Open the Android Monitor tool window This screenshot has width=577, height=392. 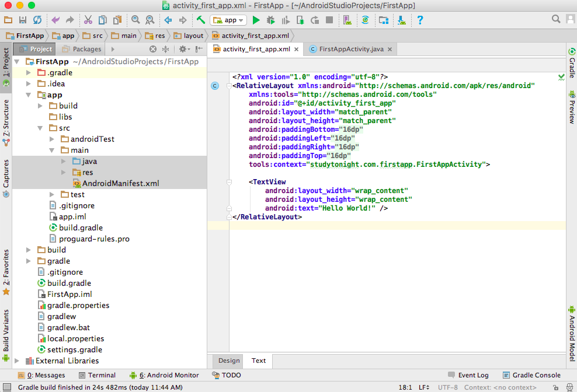coord(164,375)
